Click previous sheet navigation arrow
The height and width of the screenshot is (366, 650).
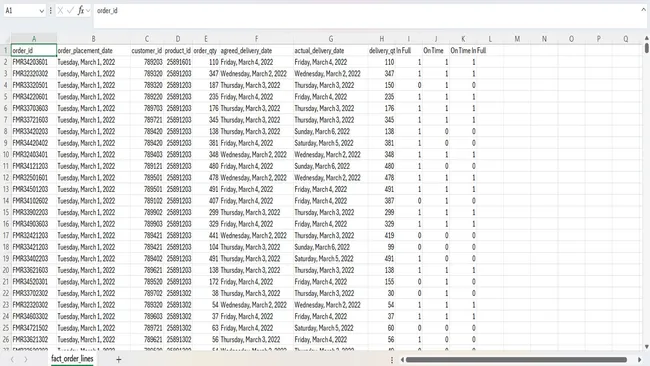tap(12, 359)
